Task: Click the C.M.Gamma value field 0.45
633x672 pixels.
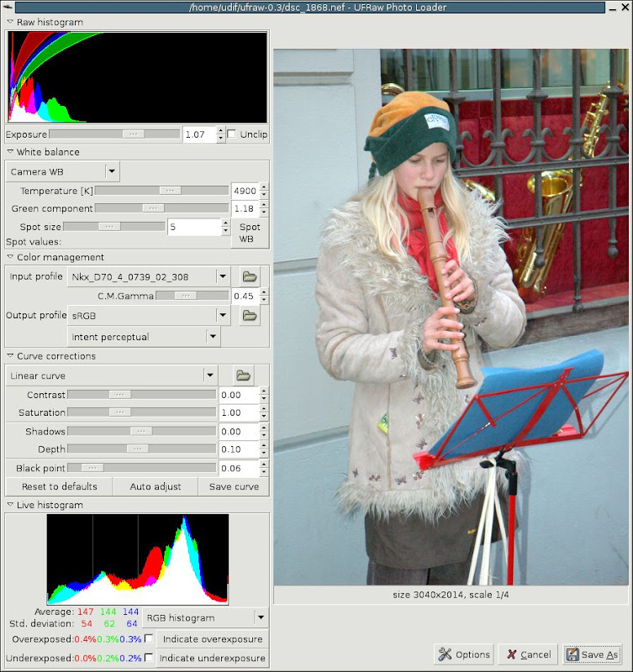Action: [x=245, y=297]
